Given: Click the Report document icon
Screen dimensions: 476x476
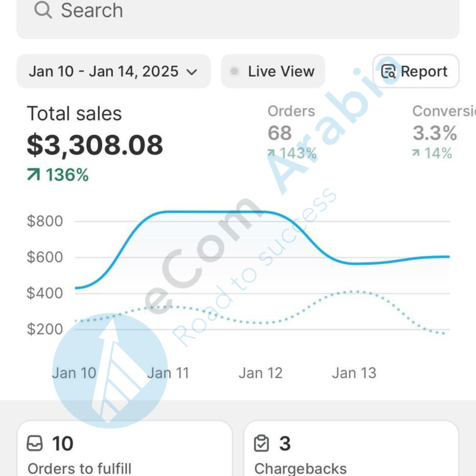Looking at the screenshot, I should click(388, 71).
